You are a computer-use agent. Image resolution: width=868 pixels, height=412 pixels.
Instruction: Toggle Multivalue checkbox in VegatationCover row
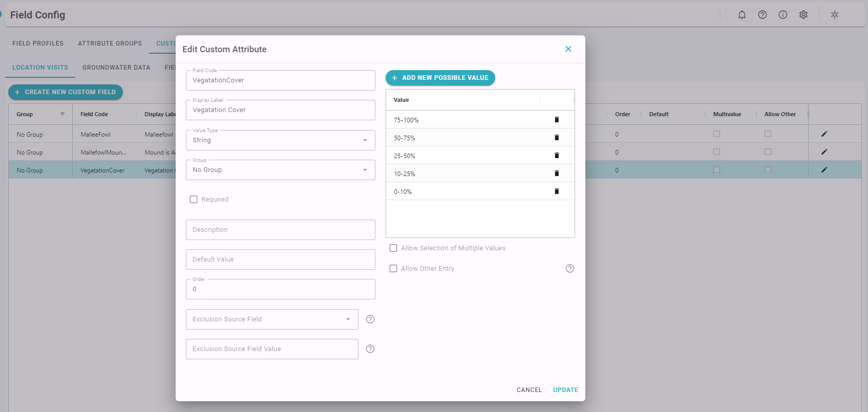pos(717,170)
